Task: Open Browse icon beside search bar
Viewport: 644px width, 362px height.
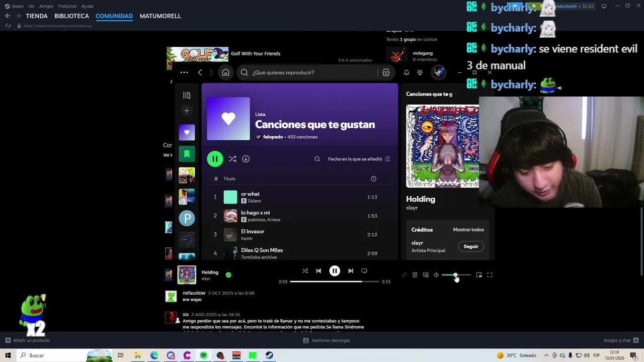Action: (x=386, y=72)
